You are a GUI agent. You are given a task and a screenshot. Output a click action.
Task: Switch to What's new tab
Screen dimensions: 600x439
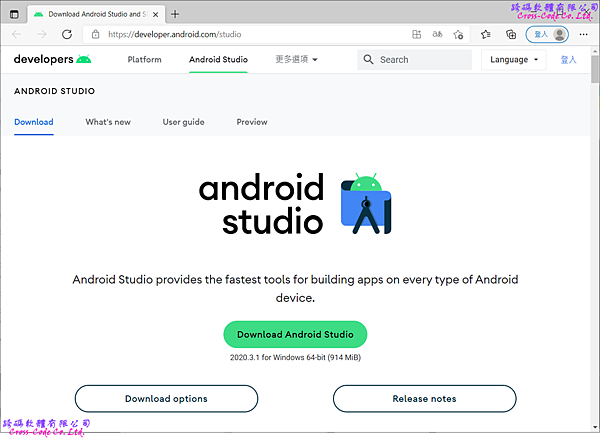click(108, 122)
